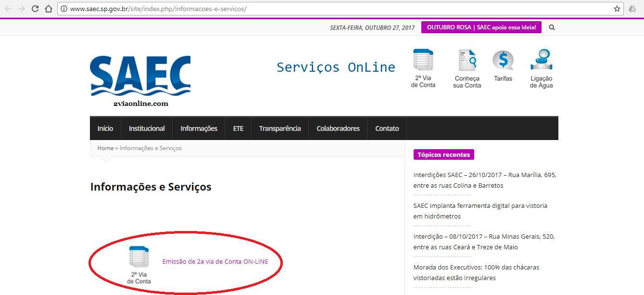Click the search magnifier icon
644x295 pixels.
[x=552, y=27]
